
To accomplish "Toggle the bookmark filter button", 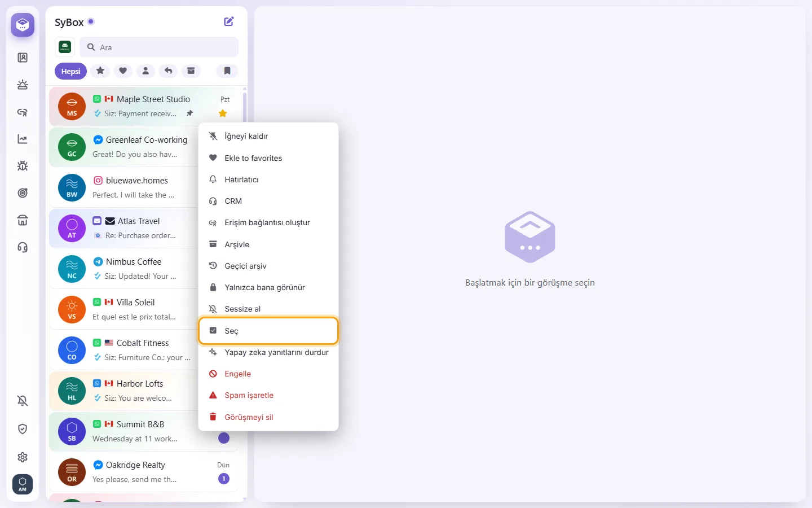I will tap(227, 71).
